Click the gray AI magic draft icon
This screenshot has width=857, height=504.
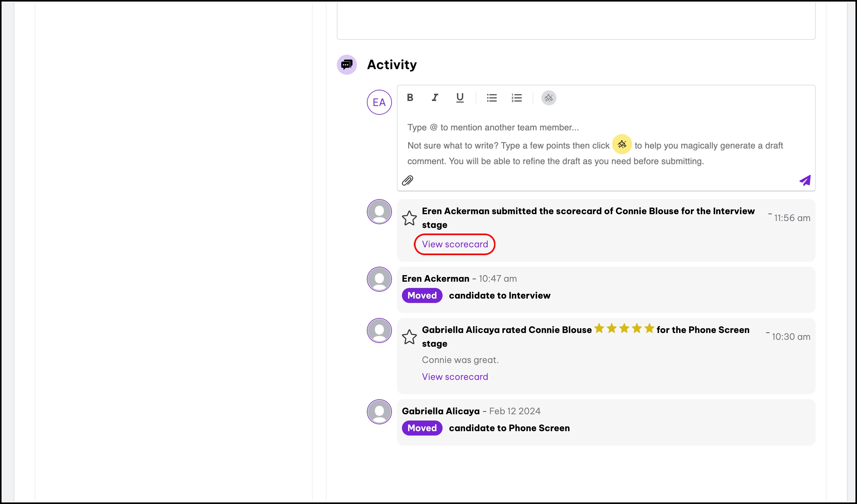click(549, 98)
